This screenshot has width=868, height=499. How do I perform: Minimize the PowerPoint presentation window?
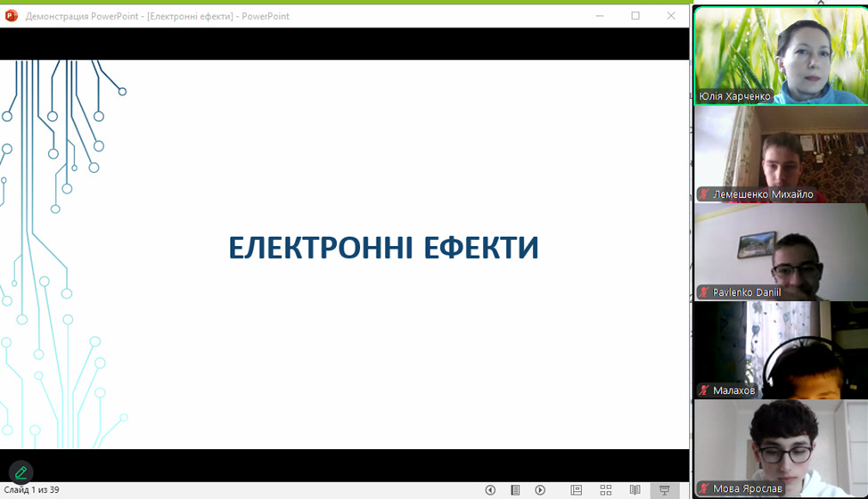pyautogui.click(x=600, y=15)
